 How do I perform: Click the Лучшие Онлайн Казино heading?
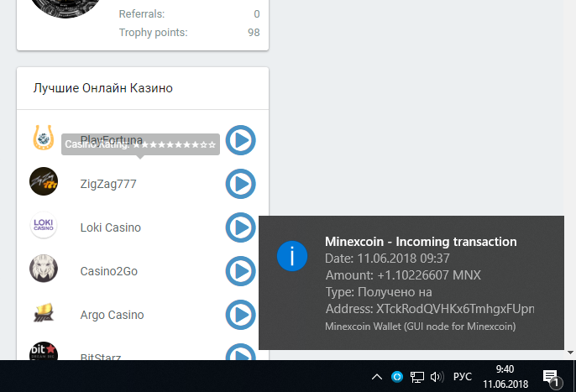tap(102, 88)
